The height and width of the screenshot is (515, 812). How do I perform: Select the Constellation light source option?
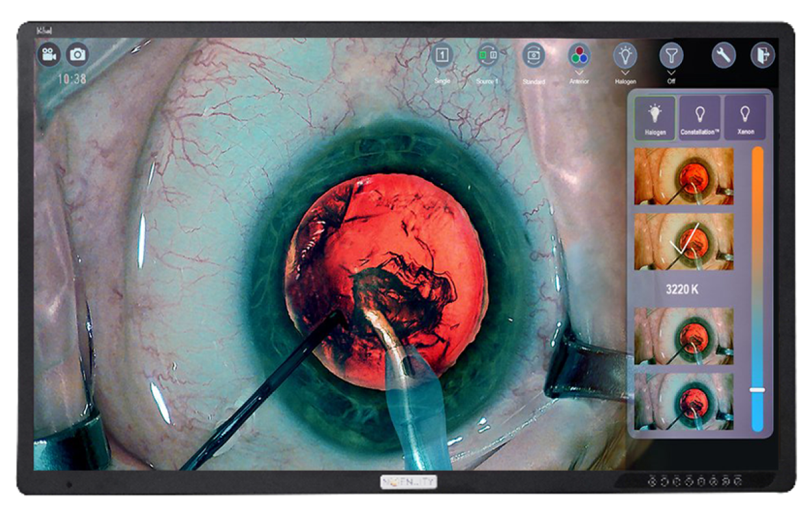[x=699, y=118]
